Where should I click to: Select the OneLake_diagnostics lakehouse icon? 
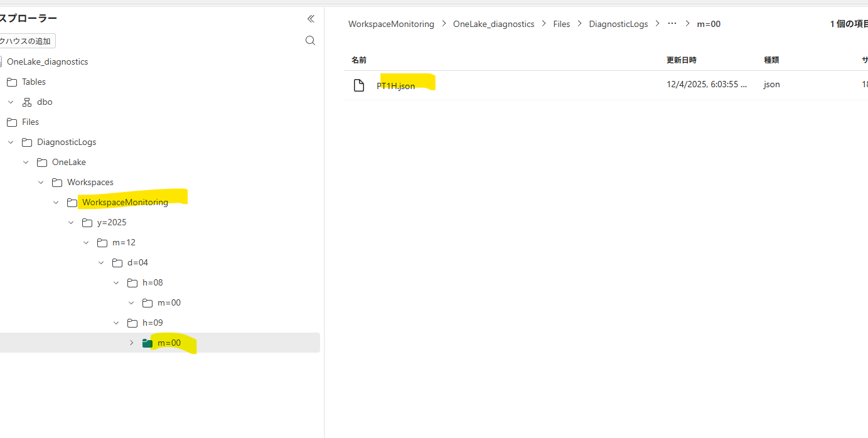coord(1,61)
